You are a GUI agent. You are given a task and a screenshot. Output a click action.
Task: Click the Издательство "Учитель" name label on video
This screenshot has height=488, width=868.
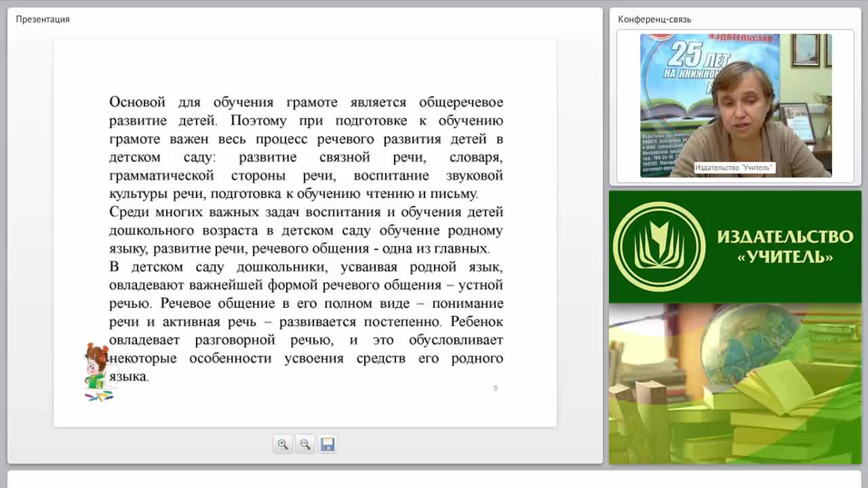[x=734, y=167]
